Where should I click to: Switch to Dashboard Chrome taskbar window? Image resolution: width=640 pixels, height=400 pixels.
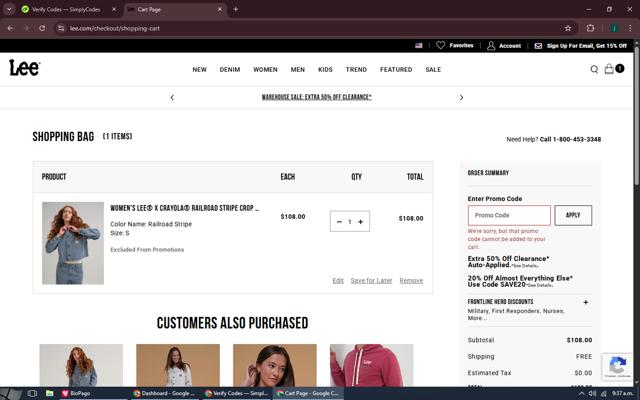pyautogui.click(x=164, y=393)
